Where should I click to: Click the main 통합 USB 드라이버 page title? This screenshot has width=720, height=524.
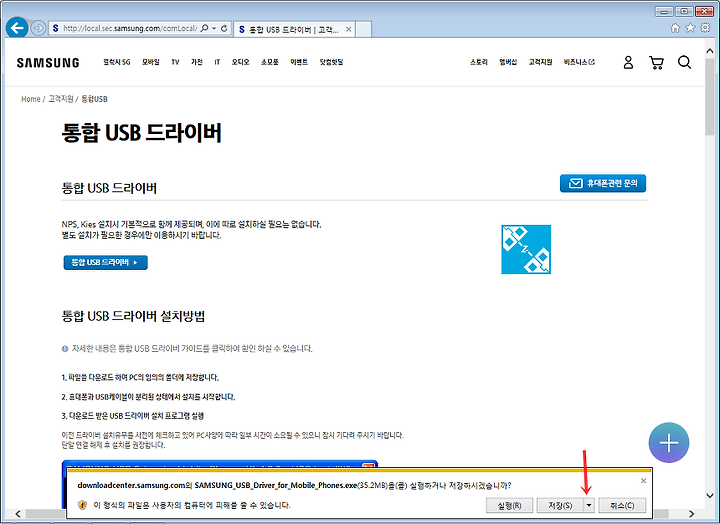(141, 133)
